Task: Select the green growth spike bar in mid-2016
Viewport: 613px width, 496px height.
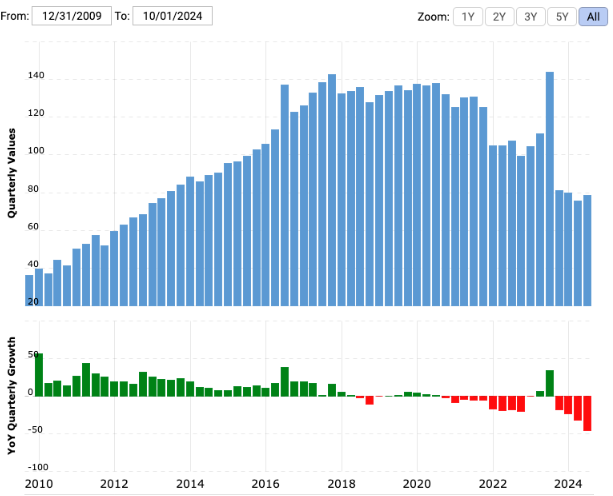Action: point(285,381)
